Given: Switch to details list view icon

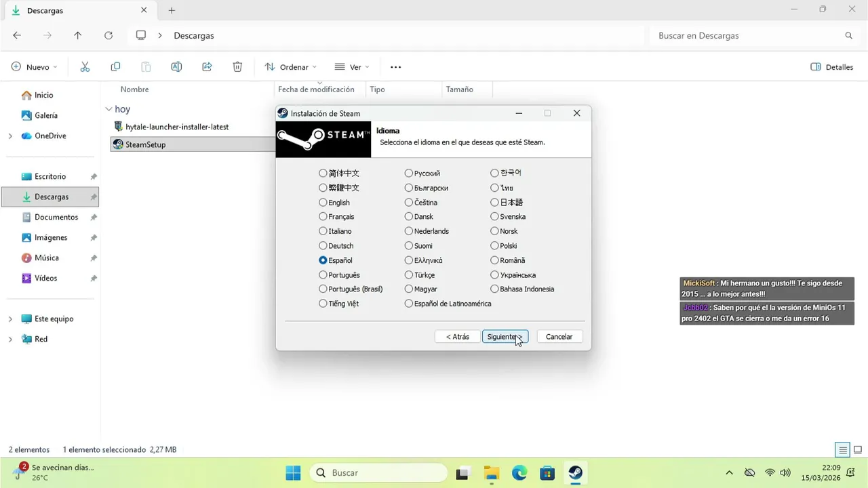Looking at the screenshot, I should (x=843, y=450).
